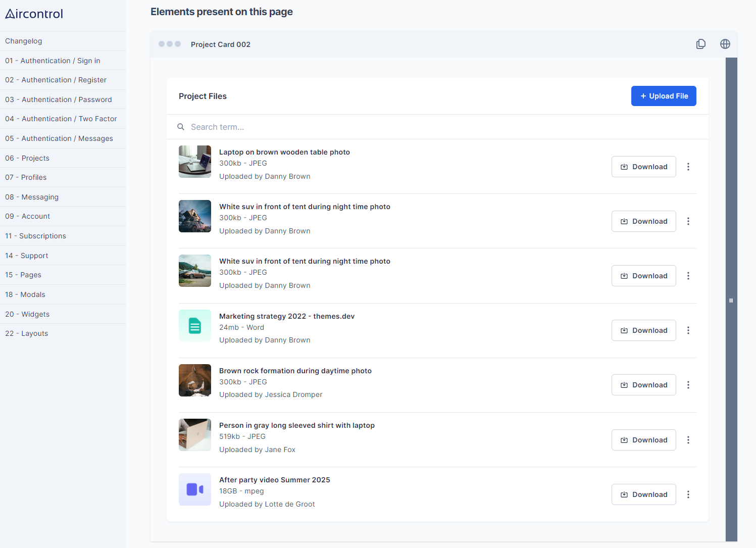Click the Upload File button

664,96
